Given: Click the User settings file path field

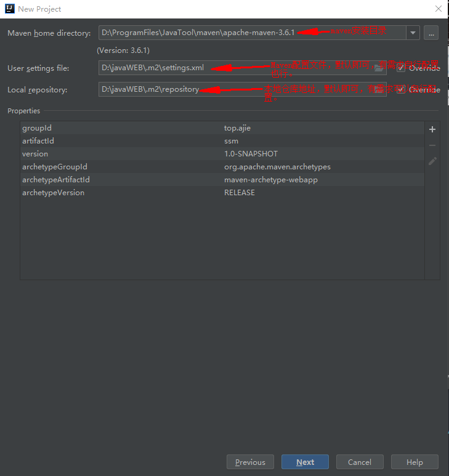Looking at the screenshot, I should click(242, 68).
